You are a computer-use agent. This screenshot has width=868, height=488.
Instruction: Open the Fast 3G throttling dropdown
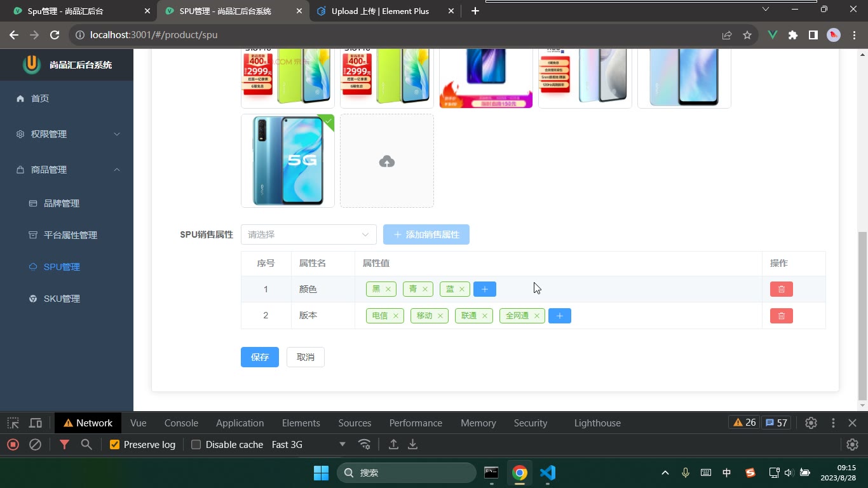point(309,445)
